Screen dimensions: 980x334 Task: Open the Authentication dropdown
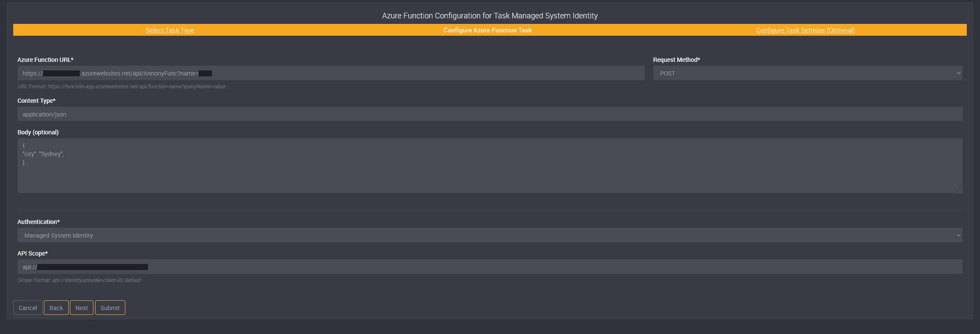(x=490, y=235)
